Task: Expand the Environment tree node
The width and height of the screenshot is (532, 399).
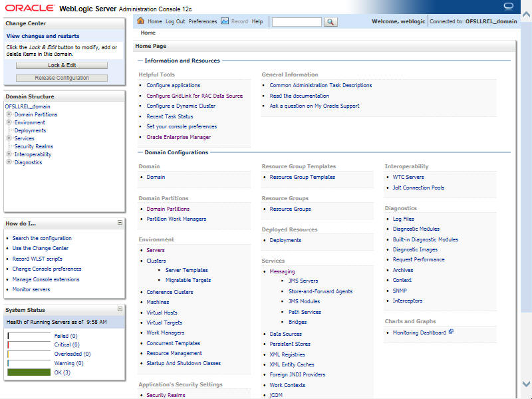Action: point(9,122)
